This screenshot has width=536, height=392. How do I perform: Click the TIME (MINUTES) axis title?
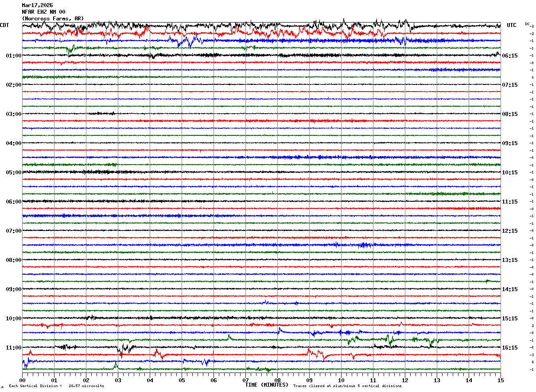(267, 385)
